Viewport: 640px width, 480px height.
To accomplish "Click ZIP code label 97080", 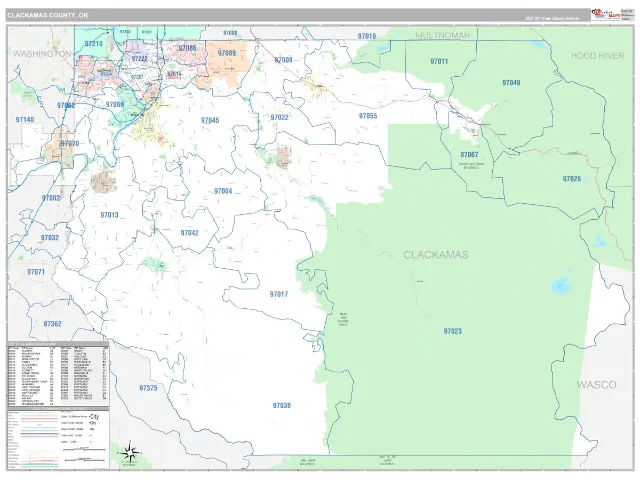I will [x=230, y=33].
